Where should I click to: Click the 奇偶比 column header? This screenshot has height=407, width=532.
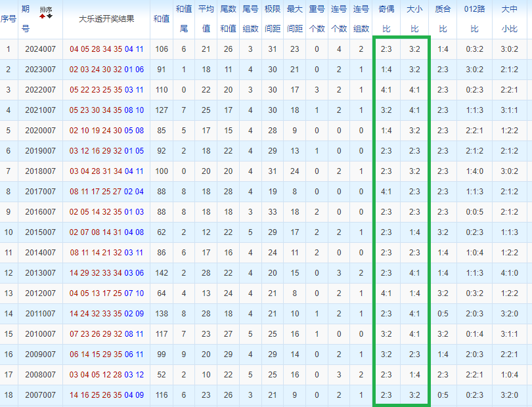386,18
